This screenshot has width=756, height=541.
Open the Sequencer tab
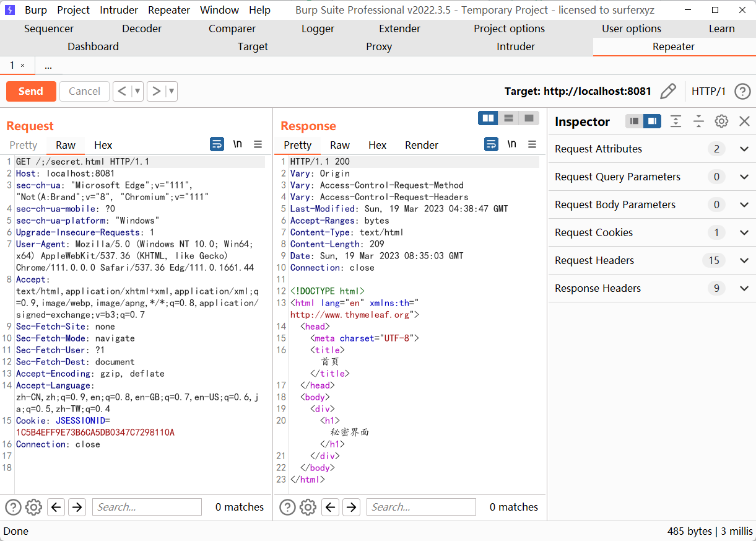point(49,29)
